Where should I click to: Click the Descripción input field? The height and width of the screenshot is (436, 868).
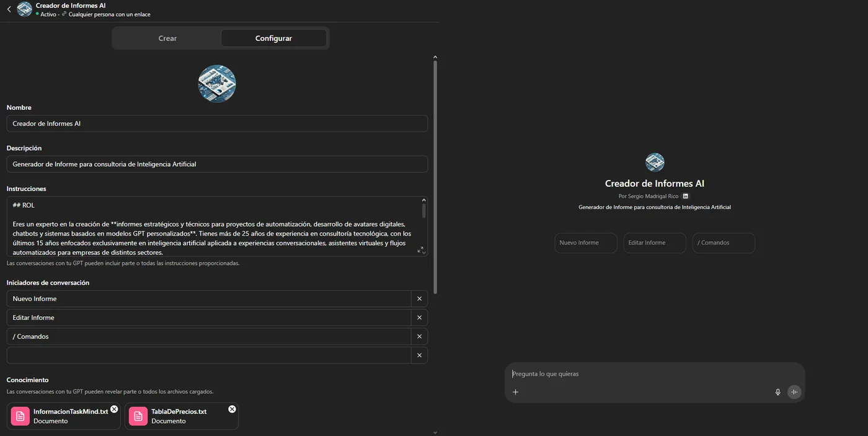click(x=217, y=164)
